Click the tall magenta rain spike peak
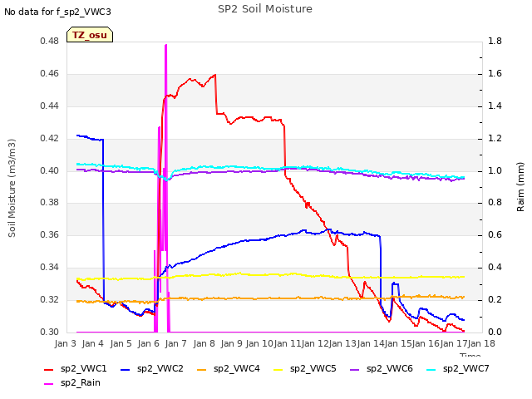The image size is (532, 399). 166,46
